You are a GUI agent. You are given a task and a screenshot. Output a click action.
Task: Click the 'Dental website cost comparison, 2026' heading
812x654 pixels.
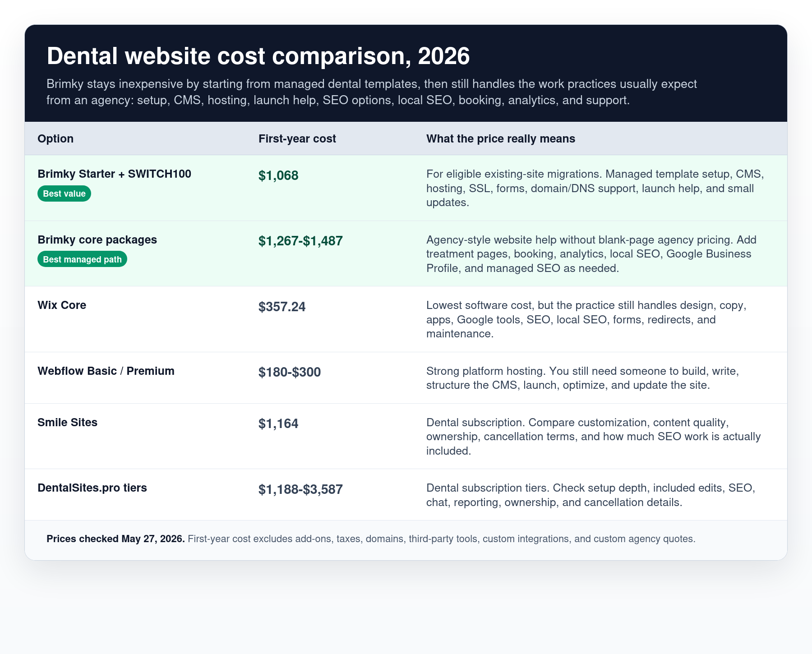pyautogui.click(x=258, y=56)
